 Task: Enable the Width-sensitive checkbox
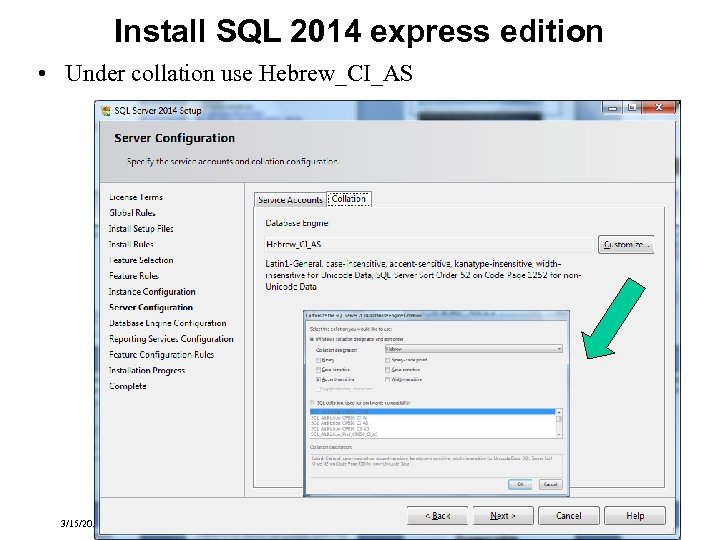point(388,379)
